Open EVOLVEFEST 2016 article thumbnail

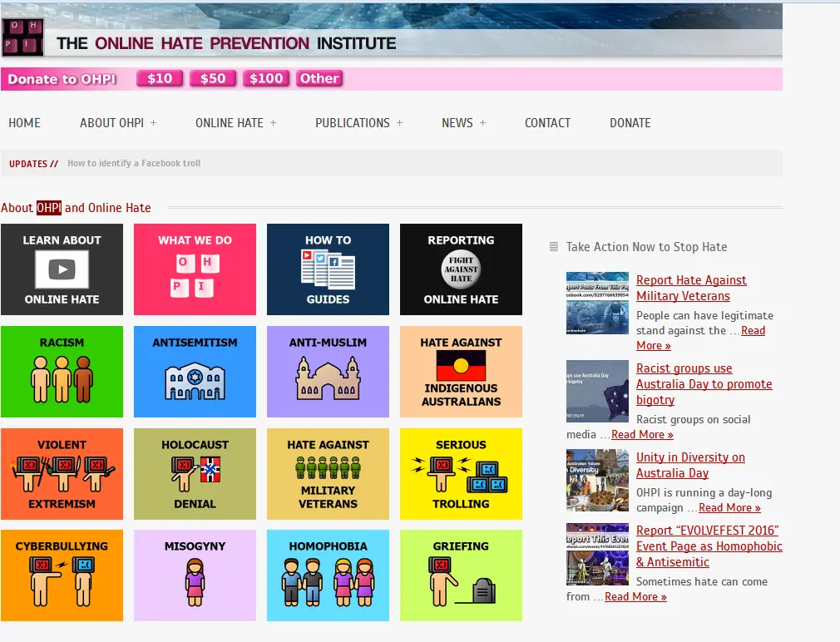click(597, 554)
